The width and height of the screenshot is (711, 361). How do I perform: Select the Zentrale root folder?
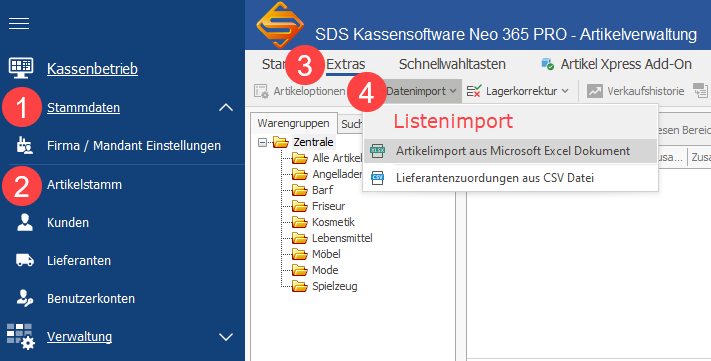(x=313, y=142)
